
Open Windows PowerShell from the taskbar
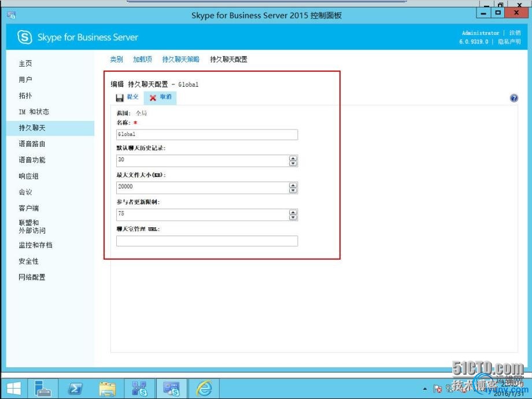pyautogui.click(x=75, y=389)
